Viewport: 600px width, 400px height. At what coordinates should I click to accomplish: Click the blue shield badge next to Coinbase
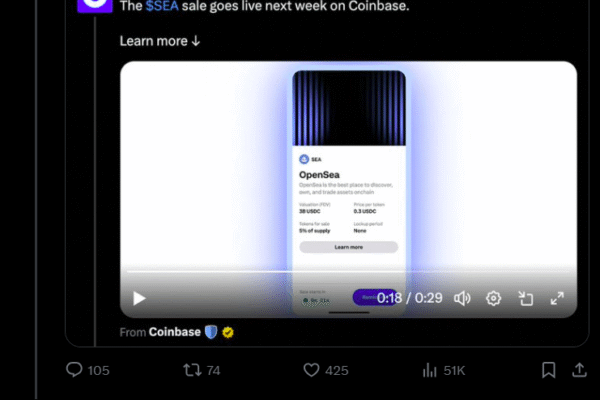tap(211, 332)
